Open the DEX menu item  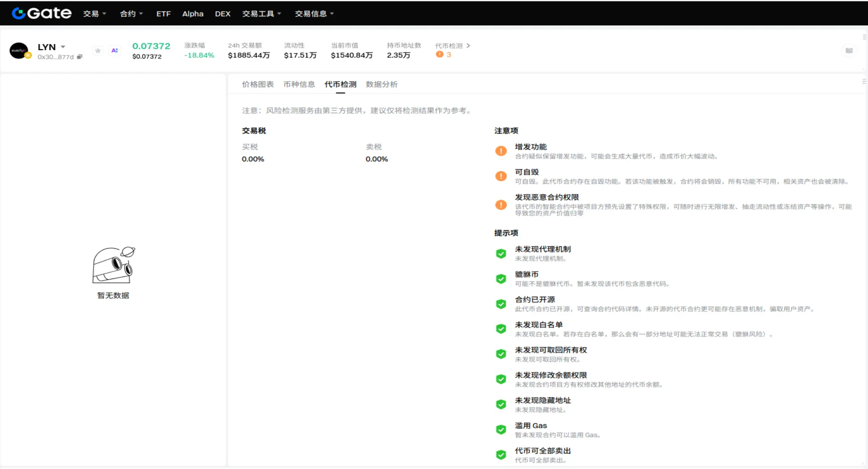point(222,14)
